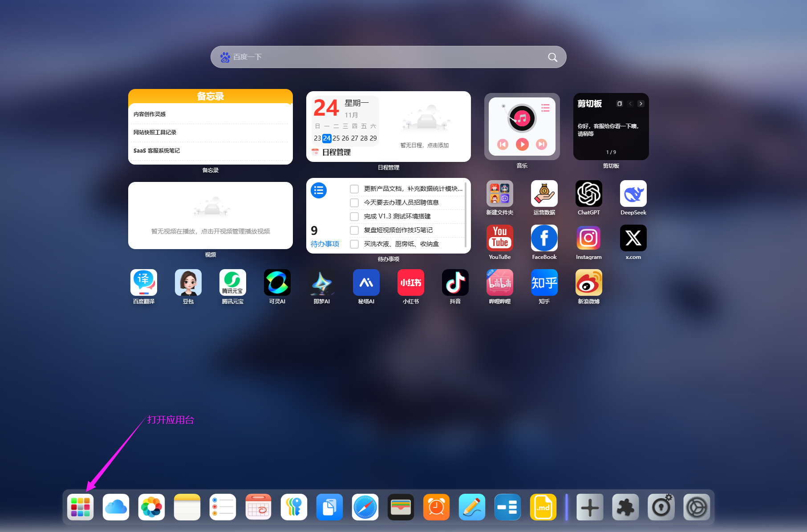Click the plus add icon in dock
This screenshot has height=532, width=807.
coord(590,507)
